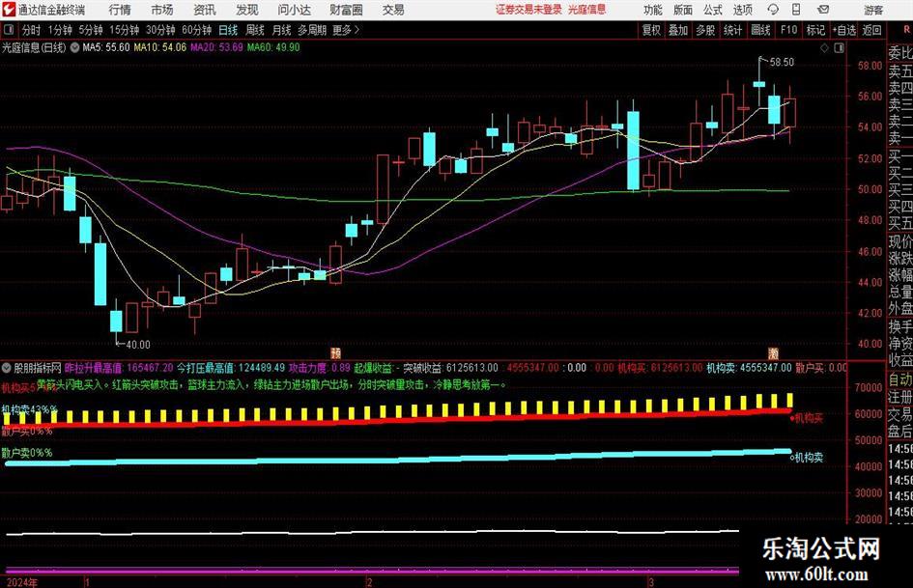Open the customer service headset icon
Screen dimensions: 913x588
coord(773,10)
